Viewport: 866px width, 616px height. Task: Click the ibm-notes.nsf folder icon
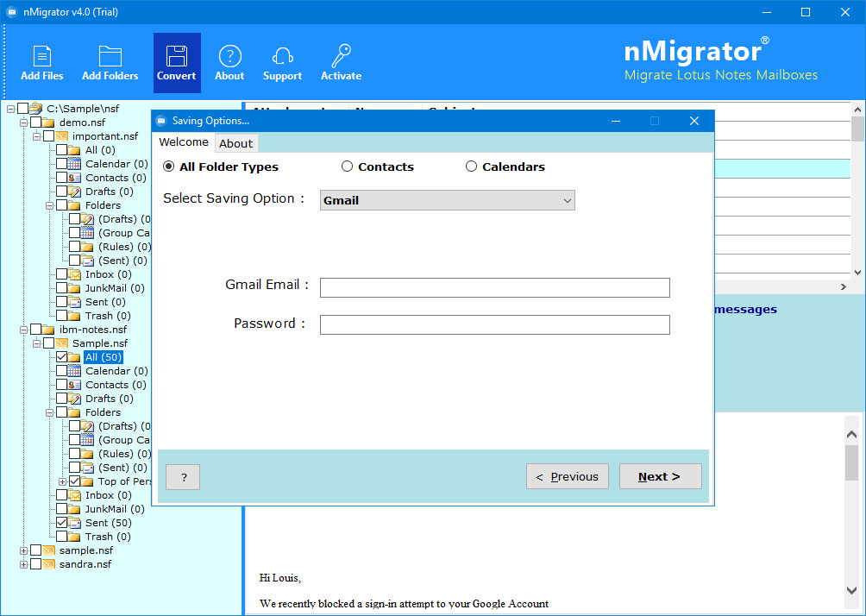click(x=48, y=330)
